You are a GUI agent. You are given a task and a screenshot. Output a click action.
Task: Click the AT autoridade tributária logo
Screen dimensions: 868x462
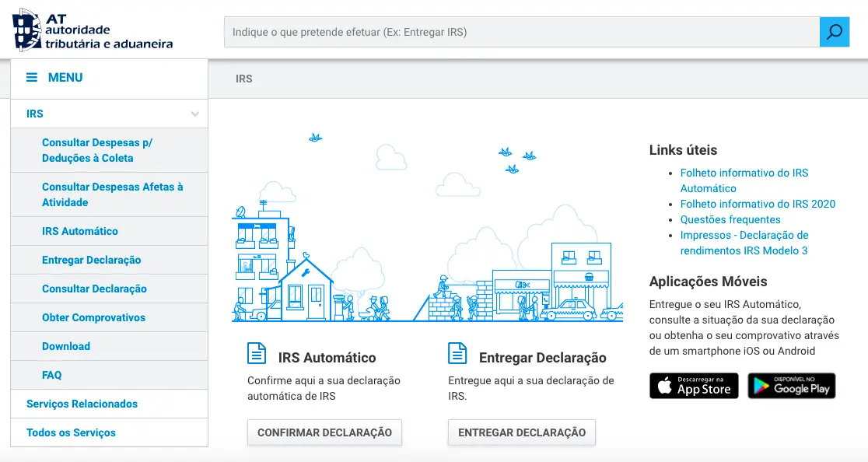93,30
